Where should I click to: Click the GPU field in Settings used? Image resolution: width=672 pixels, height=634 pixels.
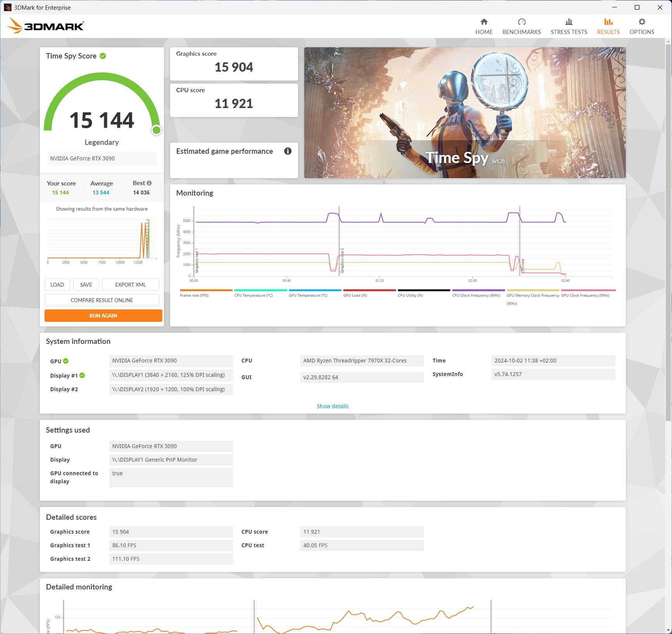pos(171,446)
